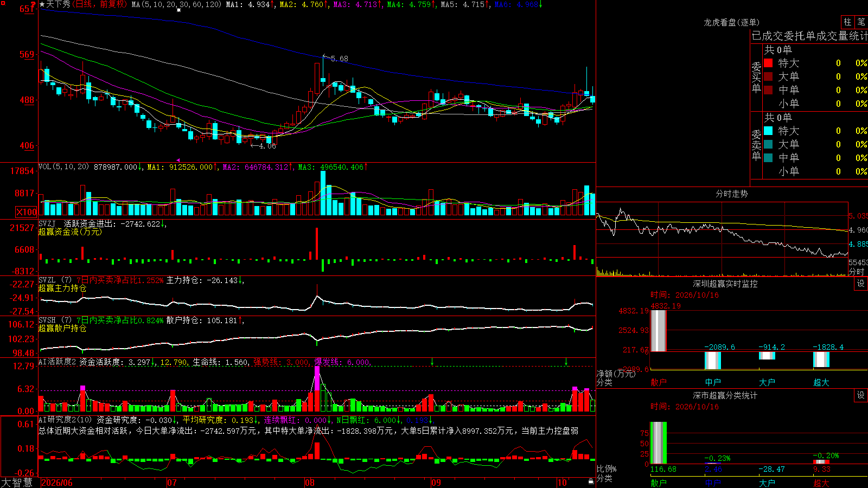Click the SVZL (7) indicator label
This screenshot has height=488, width=868.
coord(55,280)
